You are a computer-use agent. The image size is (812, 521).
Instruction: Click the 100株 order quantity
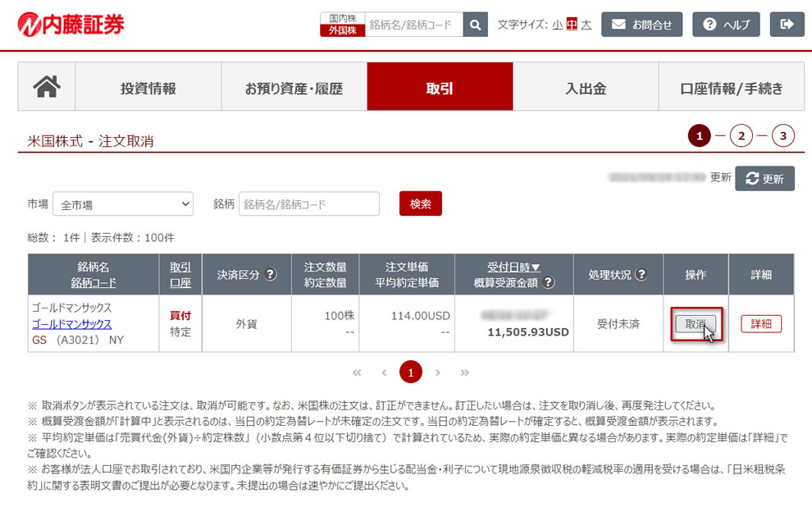[x=340, y=315]
